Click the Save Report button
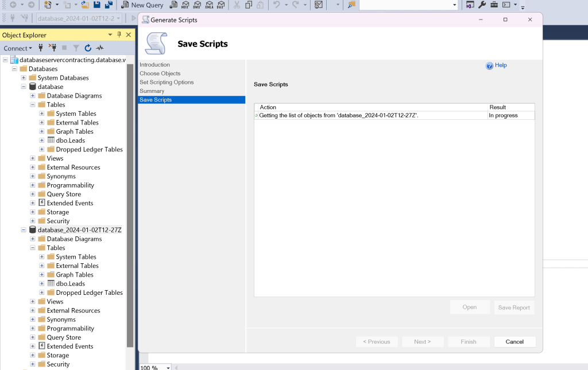This screenshot has width=588, height=370. click(x=514, y=307)
